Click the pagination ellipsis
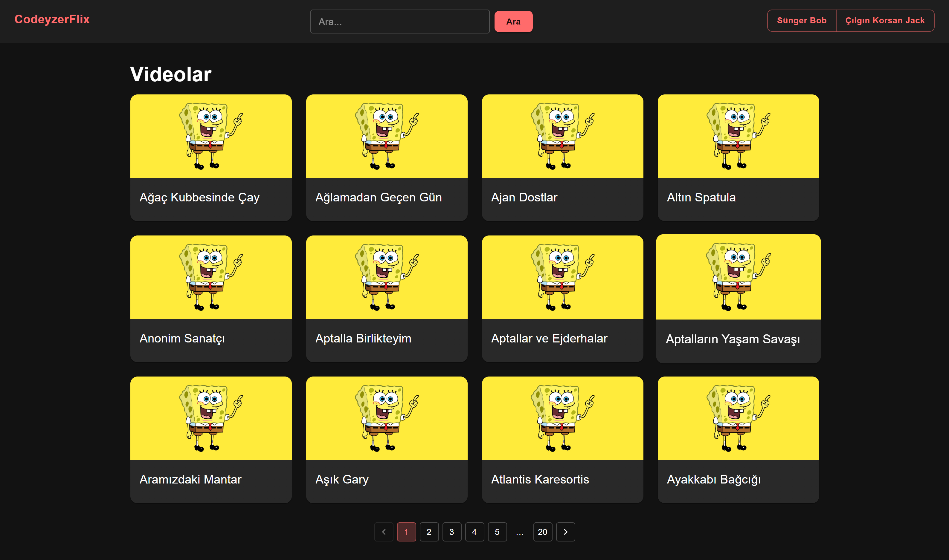Viewport: 949px width, 560px height. click(520, 533)
